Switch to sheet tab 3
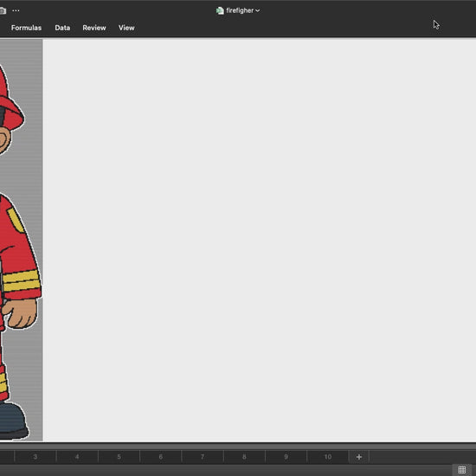The width and height of the screenshot is (476, 476). point(35,457)
